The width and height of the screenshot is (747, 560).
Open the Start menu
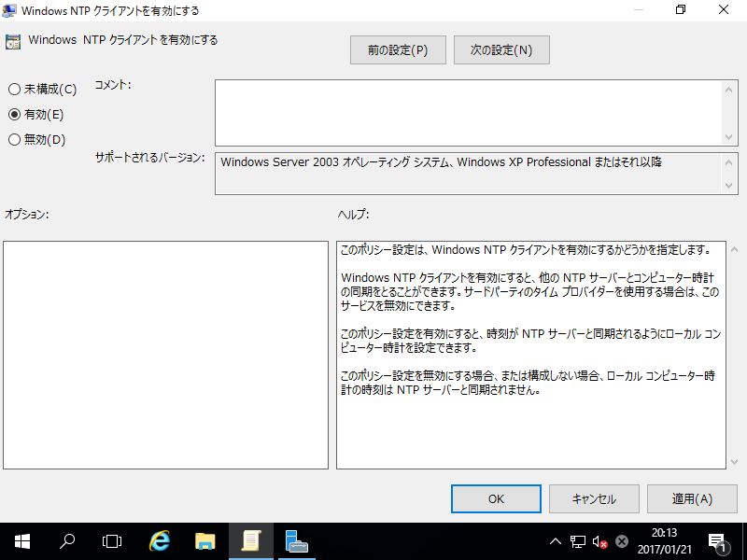click(x=21, y=540)
